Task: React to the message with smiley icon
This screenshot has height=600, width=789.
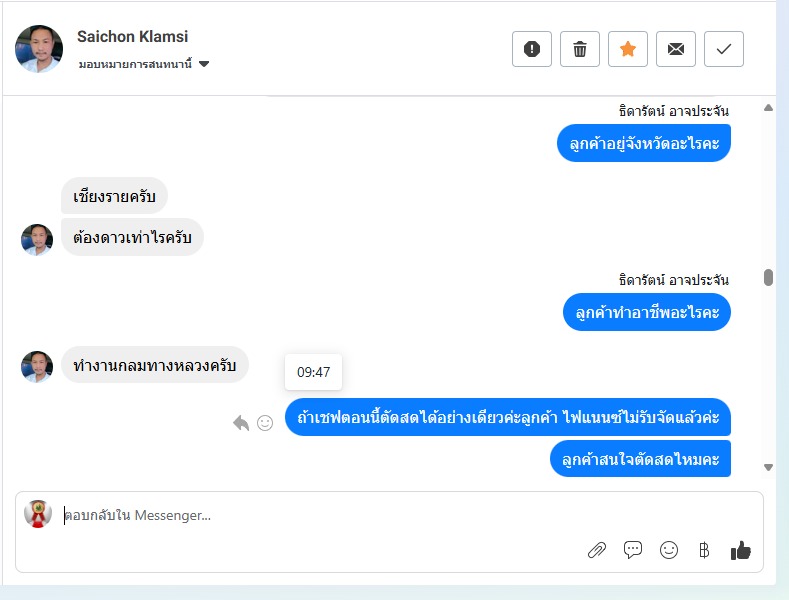Action: coord(265,423)
